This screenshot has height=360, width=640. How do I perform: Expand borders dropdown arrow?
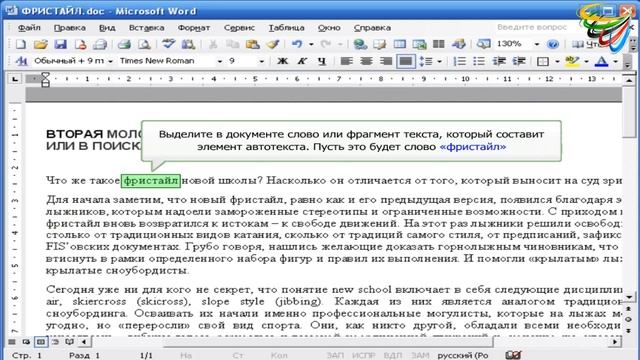(557, 61)
